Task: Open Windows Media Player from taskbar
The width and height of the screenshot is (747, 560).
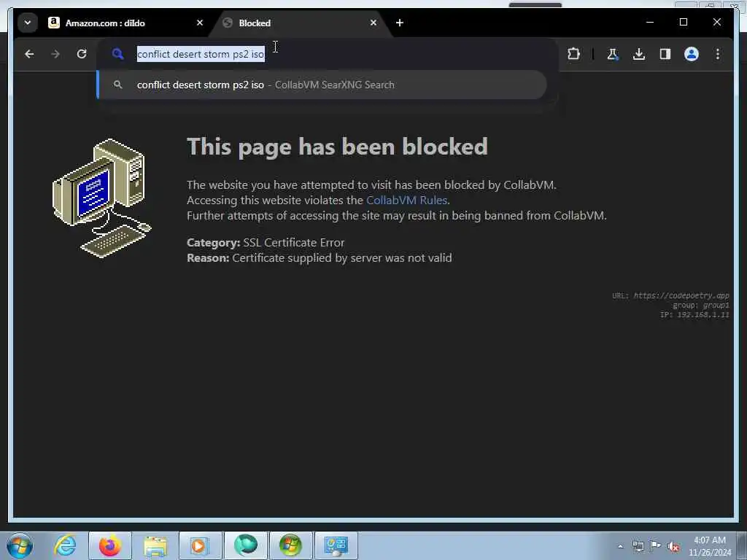Action: [x=199, y=545]
